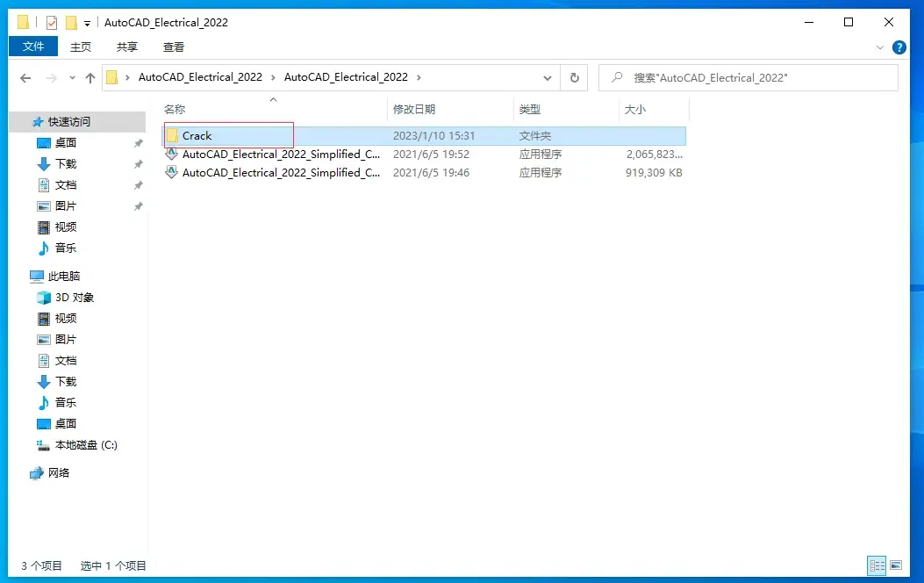Image resolution: width=924 pixels, height=583 pixels.
Task: Click the window title folder icon
Action: point(23,23)
